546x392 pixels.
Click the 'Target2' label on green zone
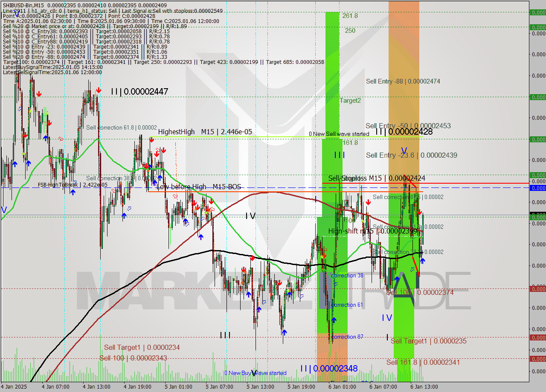pos(350,101)
